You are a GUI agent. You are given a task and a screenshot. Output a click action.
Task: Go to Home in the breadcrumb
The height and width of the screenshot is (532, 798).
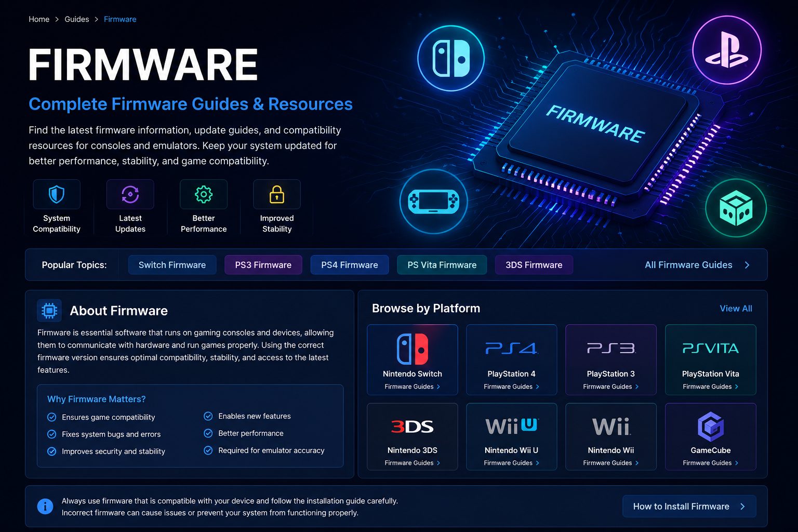[39, 19]
